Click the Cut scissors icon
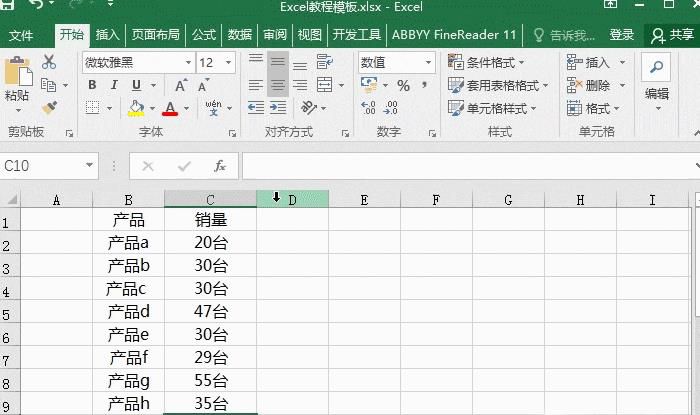 [x=49, y=62]
